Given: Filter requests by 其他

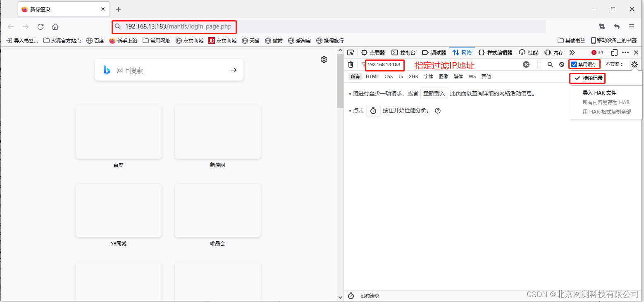Looking at the screenshot, I should [486, 76].
